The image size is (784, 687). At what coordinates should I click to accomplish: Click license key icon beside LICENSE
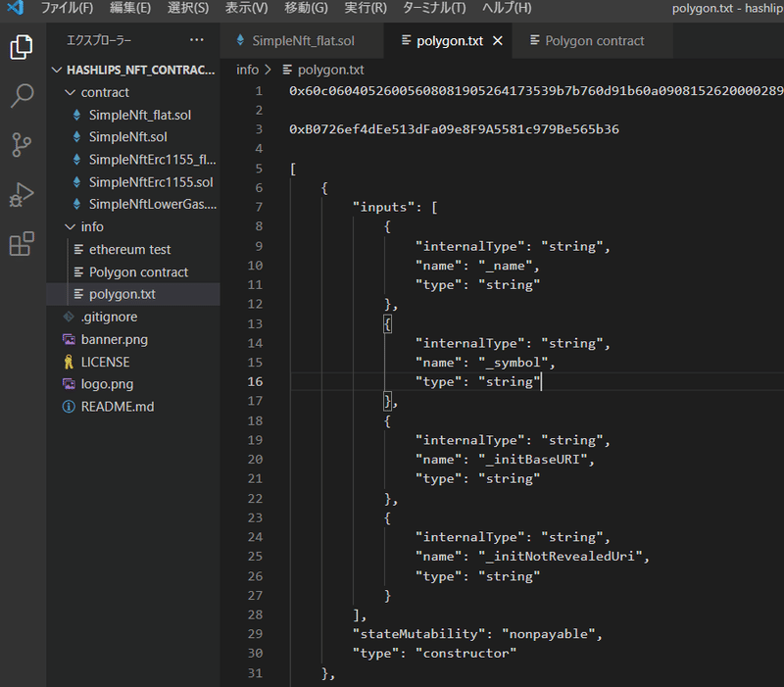(x=69, y=362)
